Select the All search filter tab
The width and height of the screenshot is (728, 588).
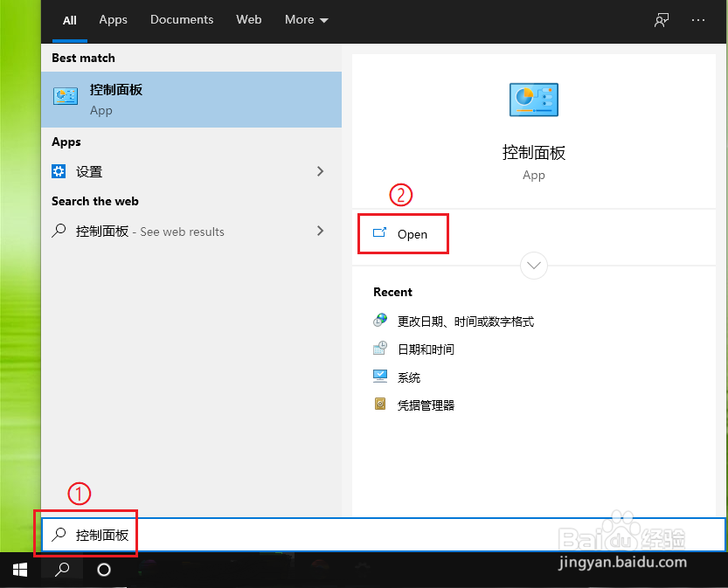point(70,20)
